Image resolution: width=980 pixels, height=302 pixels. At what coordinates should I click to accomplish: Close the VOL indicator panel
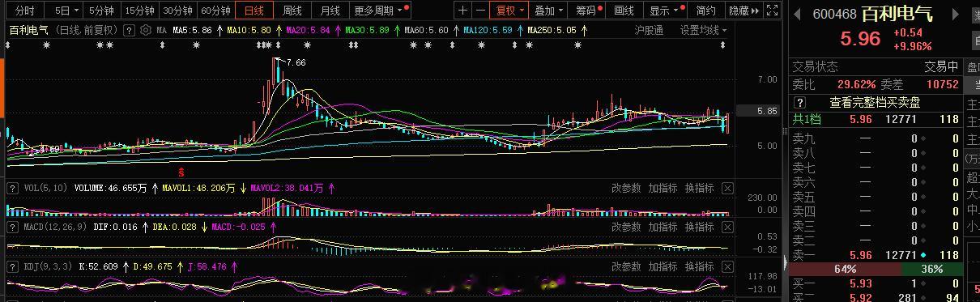(727, 188)
